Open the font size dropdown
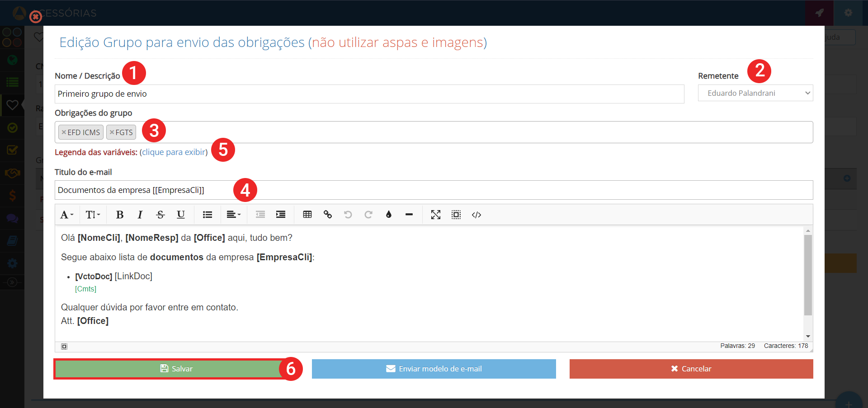Screen dimensions: 868x408 tap(93, 215)
